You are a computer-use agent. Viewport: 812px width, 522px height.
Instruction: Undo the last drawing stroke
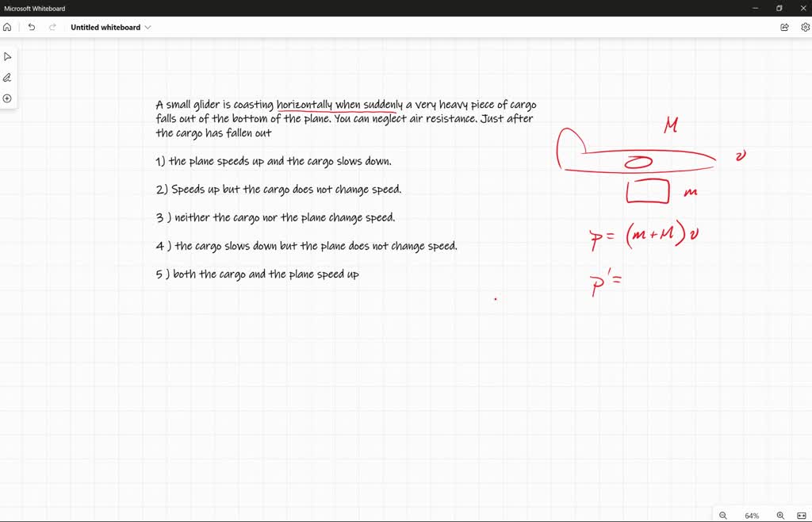31,26
